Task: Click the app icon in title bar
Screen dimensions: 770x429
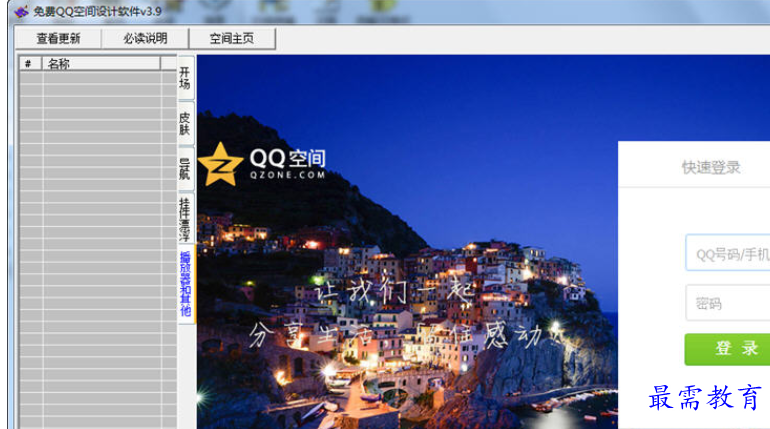Action: click(21, 11)
